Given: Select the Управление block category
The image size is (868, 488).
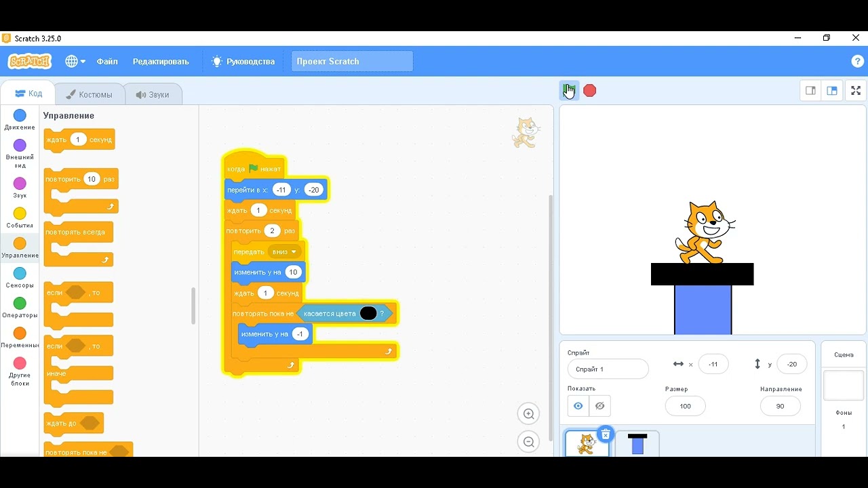Looking at the screenshot, I should tap(20, 248).
